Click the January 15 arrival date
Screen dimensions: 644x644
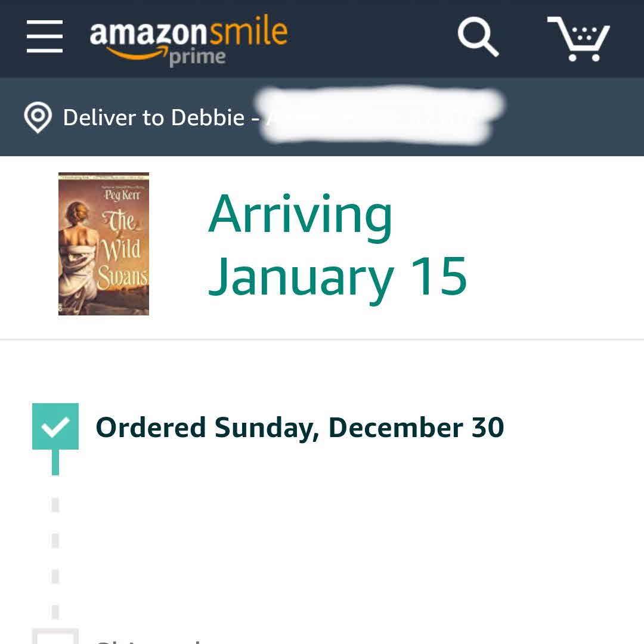[337, 276]
